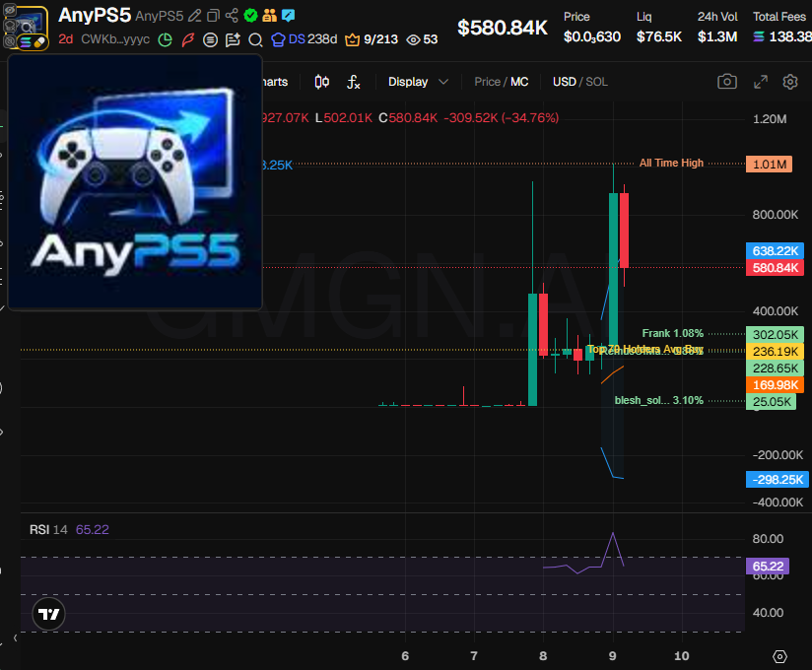Take chart snapshot with camera icon
The width and height of the screenshot is (812, 670).
pos(727,82)
